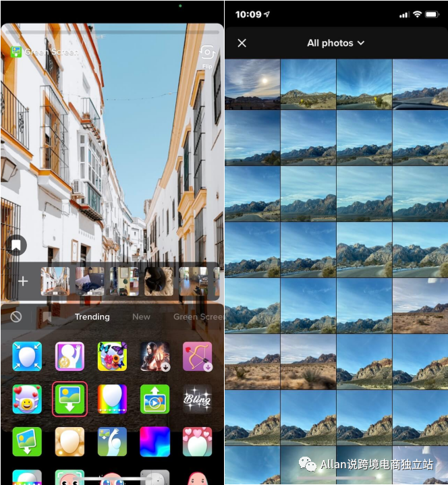The image size is (448, 485).
Task: Tap the Green Screen effect label icon
Action: click(16, 52)
